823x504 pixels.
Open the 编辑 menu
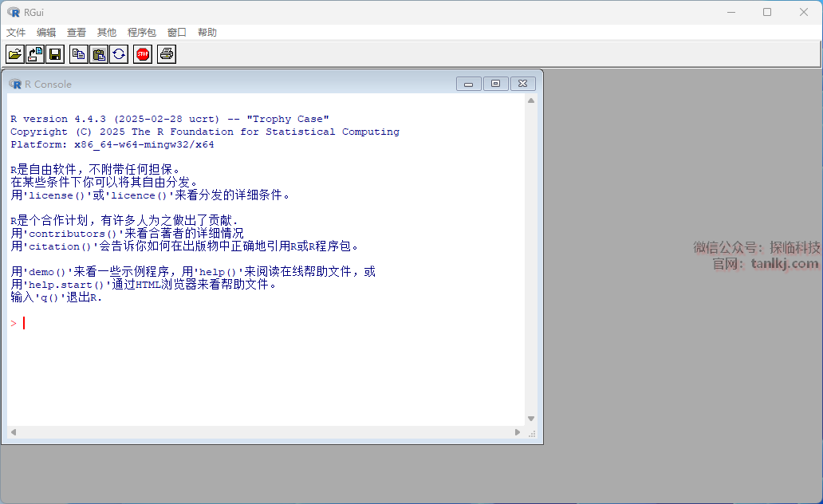click(46, 33)
